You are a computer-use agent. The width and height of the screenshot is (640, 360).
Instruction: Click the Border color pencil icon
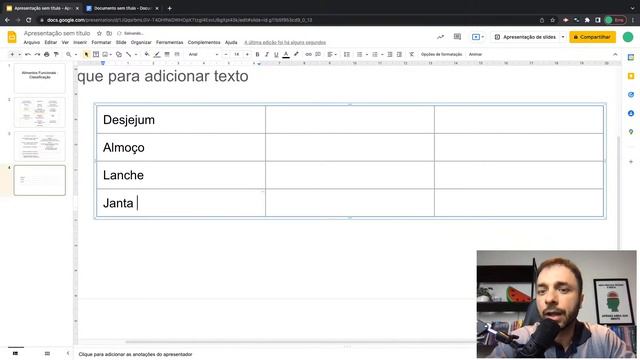pyautogui.click(x=157, y=54)
